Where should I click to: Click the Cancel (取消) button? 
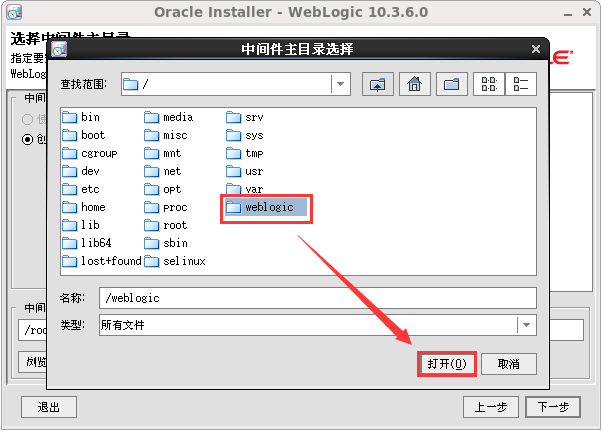(508, 364)
